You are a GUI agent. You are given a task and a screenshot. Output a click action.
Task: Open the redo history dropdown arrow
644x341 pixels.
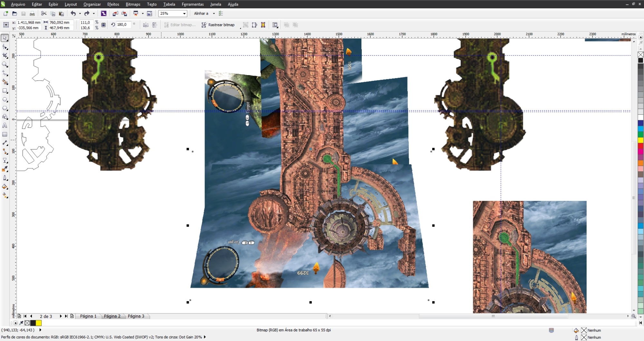coord(93,14)
